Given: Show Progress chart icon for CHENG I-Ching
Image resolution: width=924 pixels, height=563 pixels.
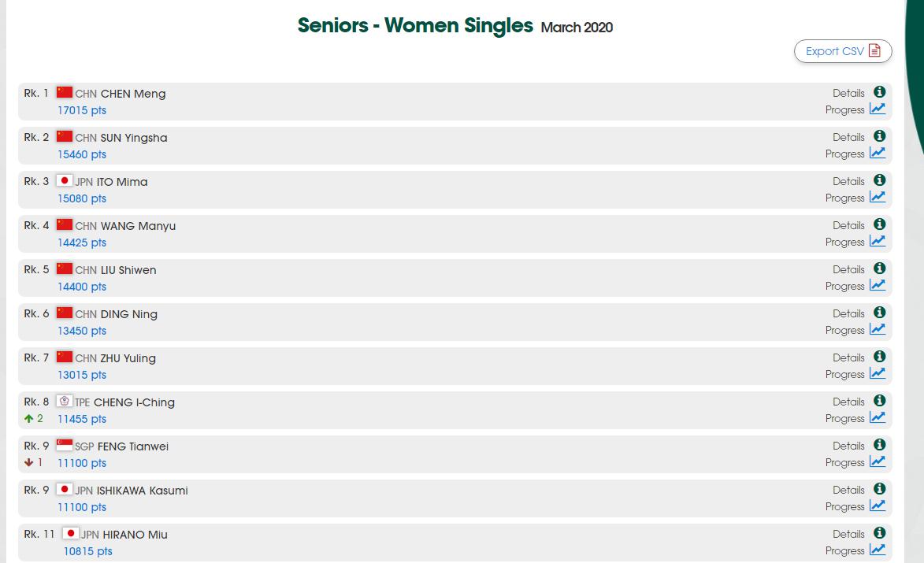Looking at the screenshot, I should pos(878,418).
